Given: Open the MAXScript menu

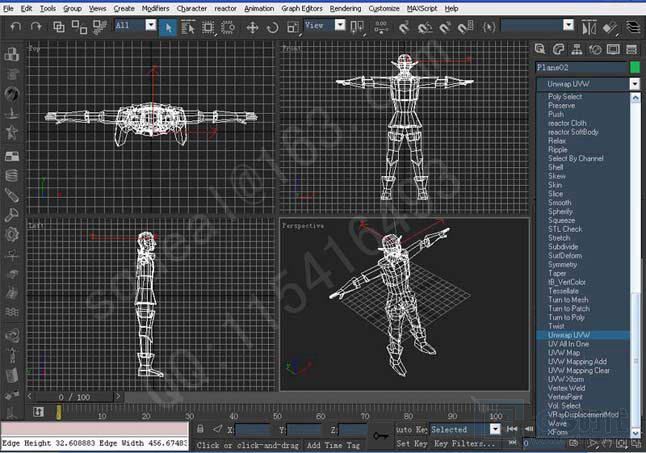Looking at the screenshot, I should (422, 8).
